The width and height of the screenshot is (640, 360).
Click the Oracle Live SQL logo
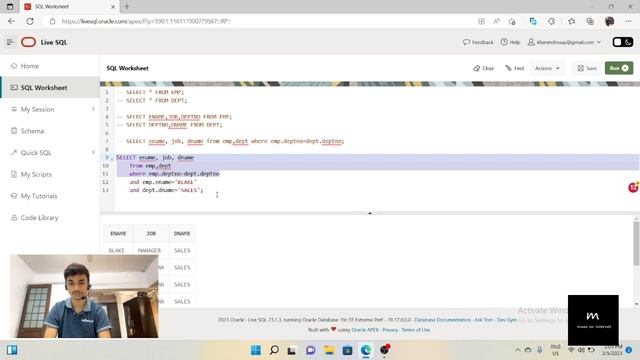click(x=29, y=42)
